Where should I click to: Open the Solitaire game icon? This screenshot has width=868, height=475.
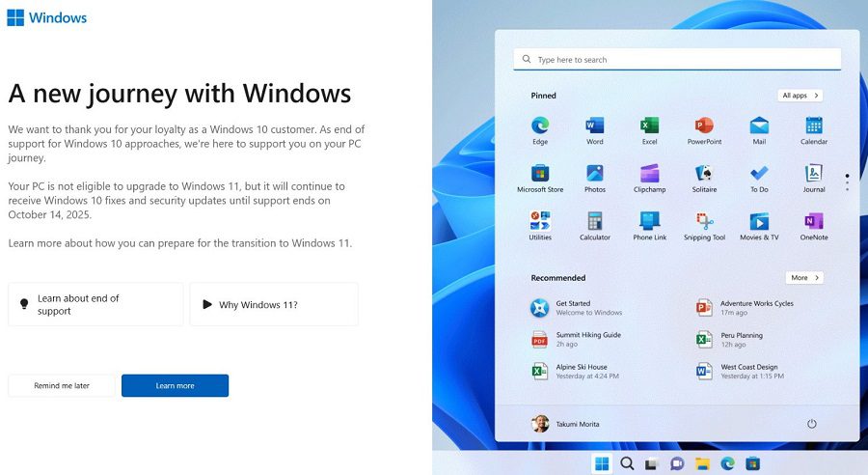(x=704, y=178)
